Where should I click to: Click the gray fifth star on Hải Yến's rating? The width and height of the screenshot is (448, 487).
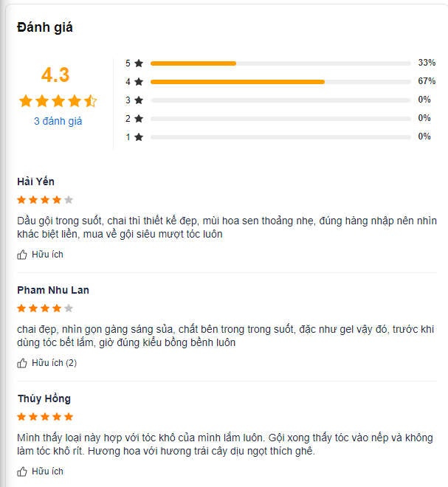pos(69,200)
